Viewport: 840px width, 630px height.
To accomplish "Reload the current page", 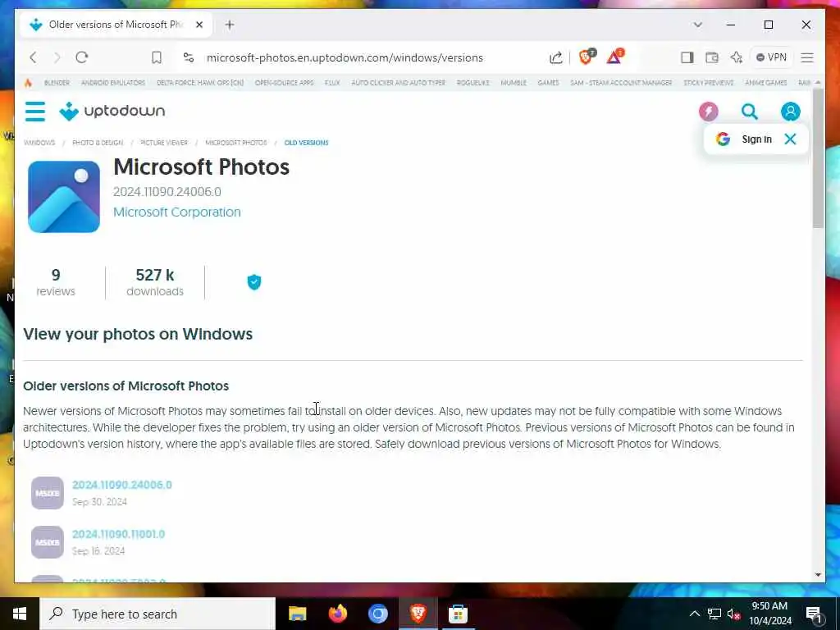I will tap(81, 57).
